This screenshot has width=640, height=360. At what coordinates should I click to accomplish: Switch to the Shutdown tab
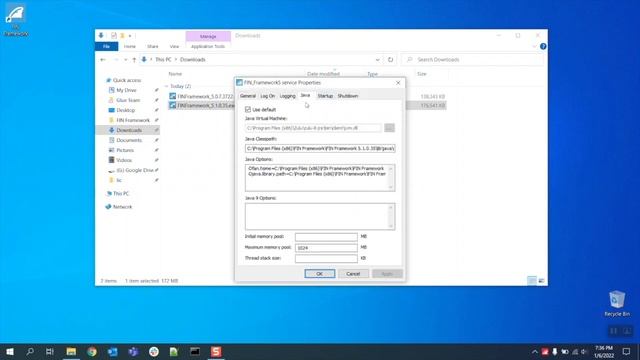click(348, 96)
